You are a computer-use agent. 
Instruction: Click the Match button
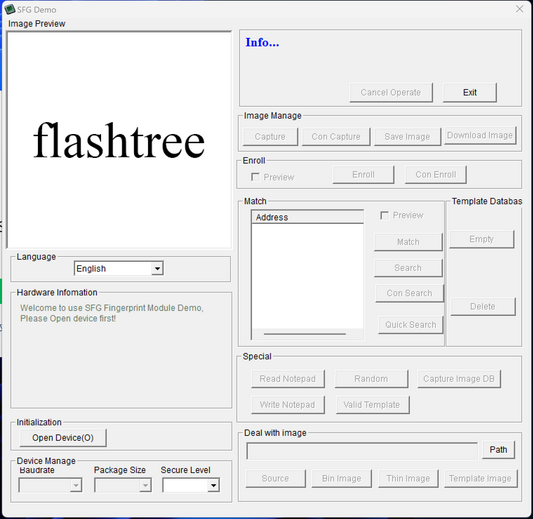click(408, 242)
